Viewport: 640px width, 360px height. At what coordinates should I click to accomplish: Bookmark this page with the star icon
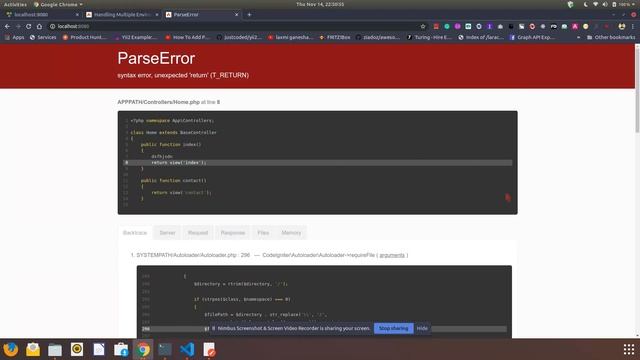423,26
